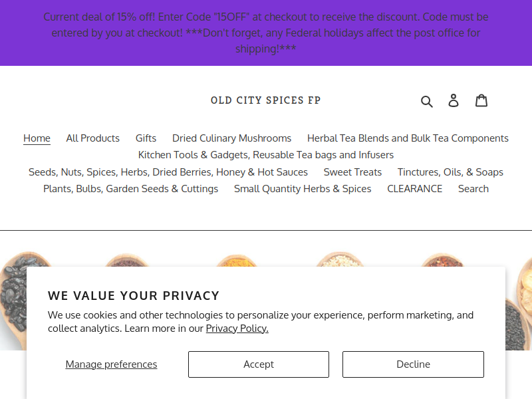The height and width of the screenshot is (399, 532).
Task: Browse Dried Culinary Mushrooms
Action: [231, 138]
